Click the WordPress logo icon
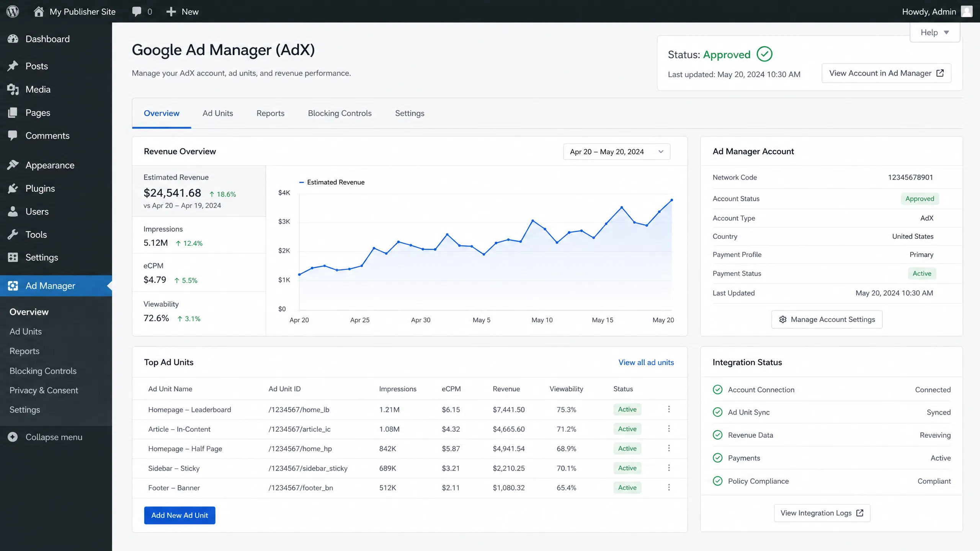The image size is (980, 551). click(13, 11)
